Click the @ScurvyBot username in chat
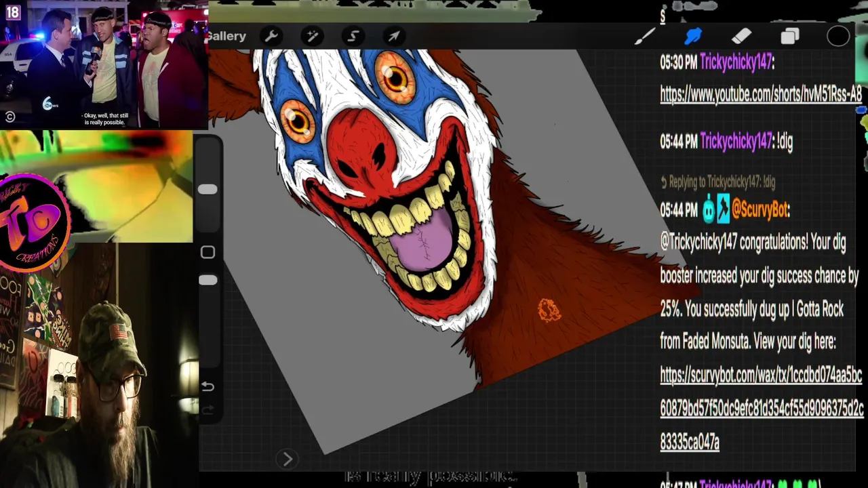The width and height of the screenshot is (868, 488). tap(760, 210)
